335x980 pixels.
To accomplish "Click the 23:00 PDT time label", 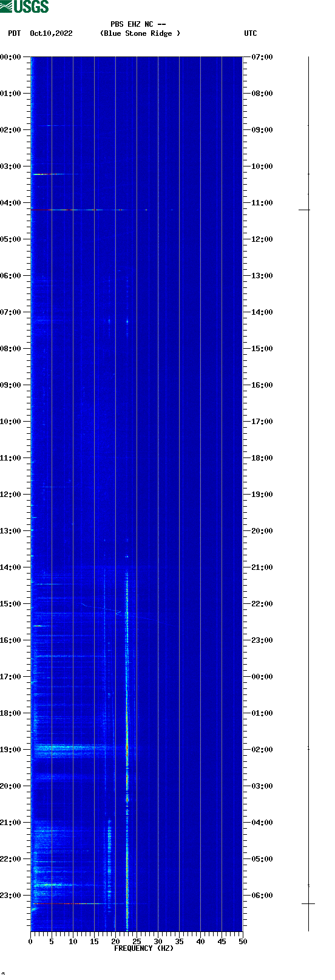I will tap(11, 895).
